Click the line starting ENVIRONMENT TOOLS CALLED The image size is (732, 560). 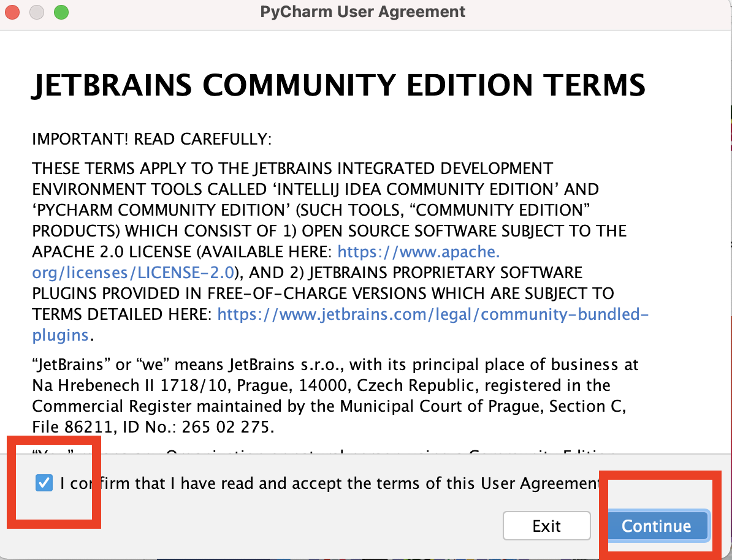click(315, 189)
